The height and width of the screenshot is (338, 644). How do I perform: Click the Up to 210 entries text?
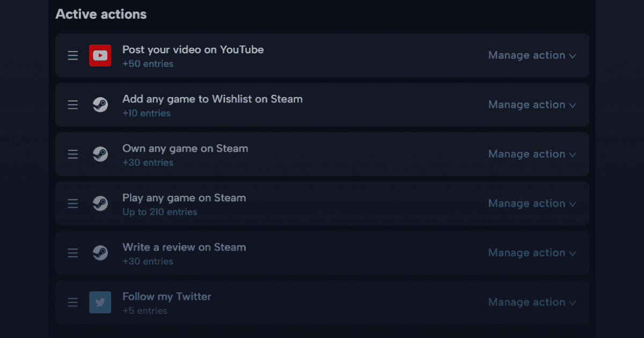tap(160, 212)
